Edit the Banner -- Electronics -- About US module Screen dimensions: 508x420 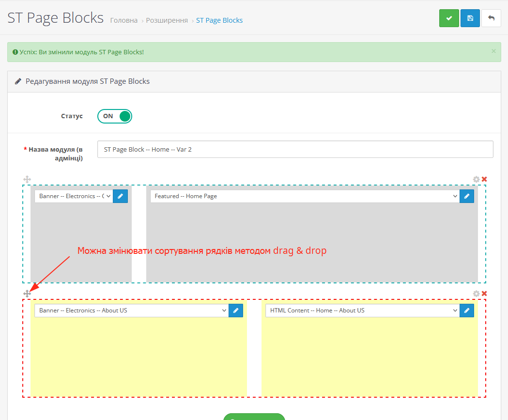click(x=236, y=311)
